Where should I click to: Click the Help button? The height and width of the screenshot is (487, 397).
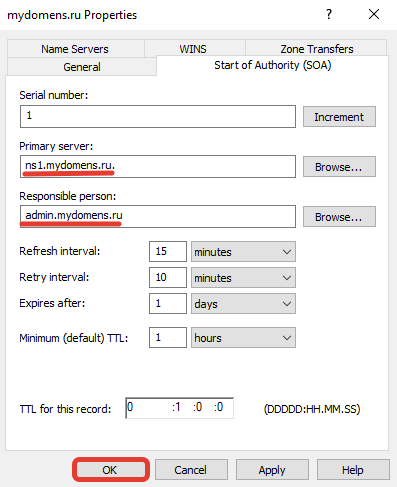coord(353,470)
